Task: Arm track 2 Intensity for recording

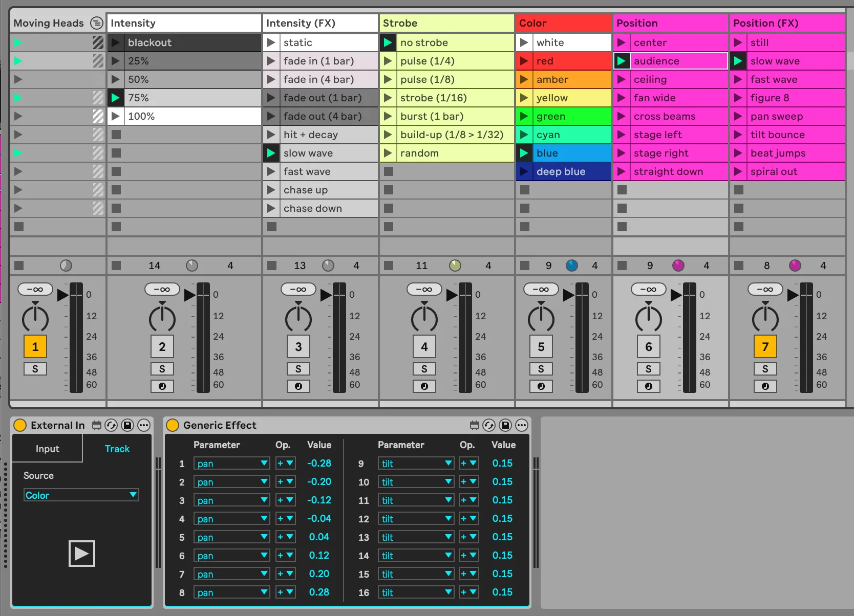Action: pyautogui.click(x=162, y=386)
